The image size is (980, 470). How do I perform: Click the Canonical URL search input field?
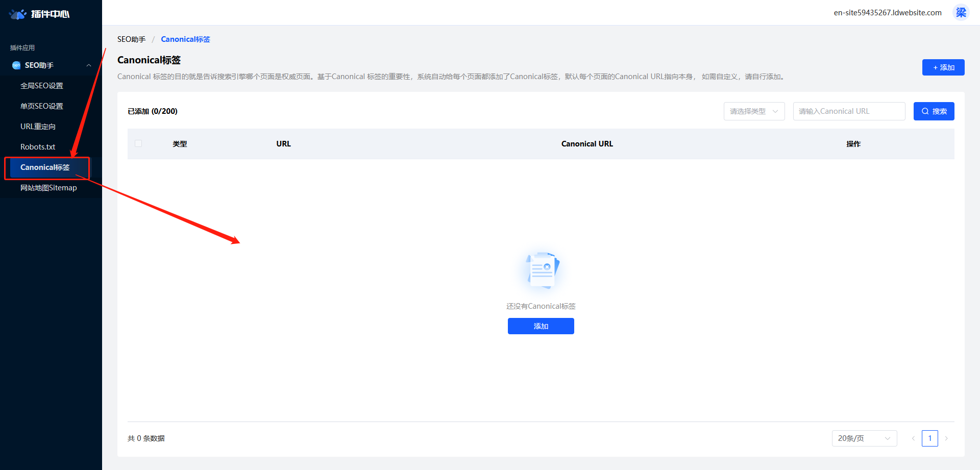[x=848, y=111]
